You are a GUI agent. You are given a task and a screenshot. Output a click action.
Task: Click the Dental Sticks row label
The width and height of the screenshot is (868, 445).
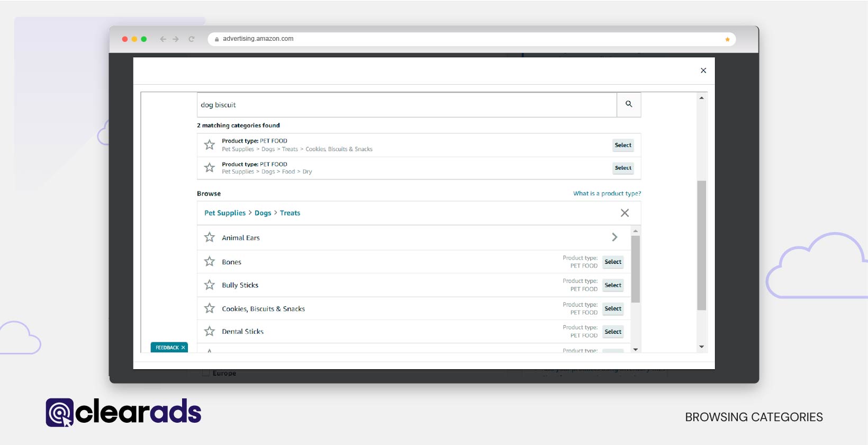coord(242,332)
